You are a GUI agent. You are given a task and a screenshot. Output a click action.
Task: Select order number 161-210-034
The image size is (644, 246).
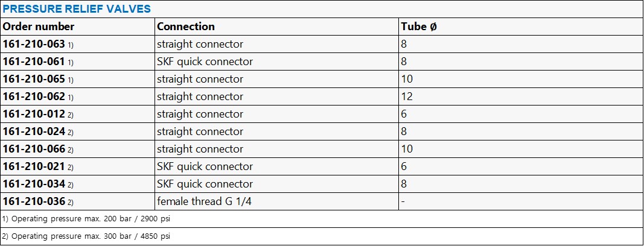(34, 184)
